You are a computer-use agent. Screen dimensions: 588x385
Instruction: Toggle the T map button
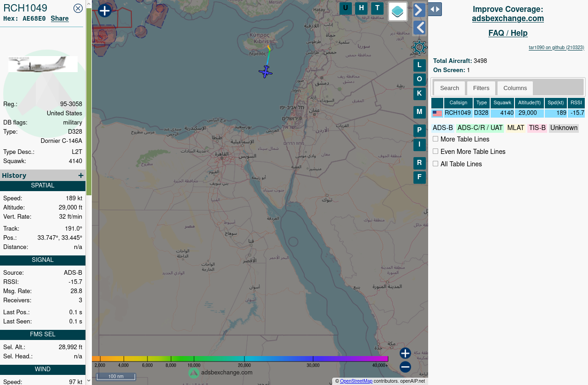[377, 8]
